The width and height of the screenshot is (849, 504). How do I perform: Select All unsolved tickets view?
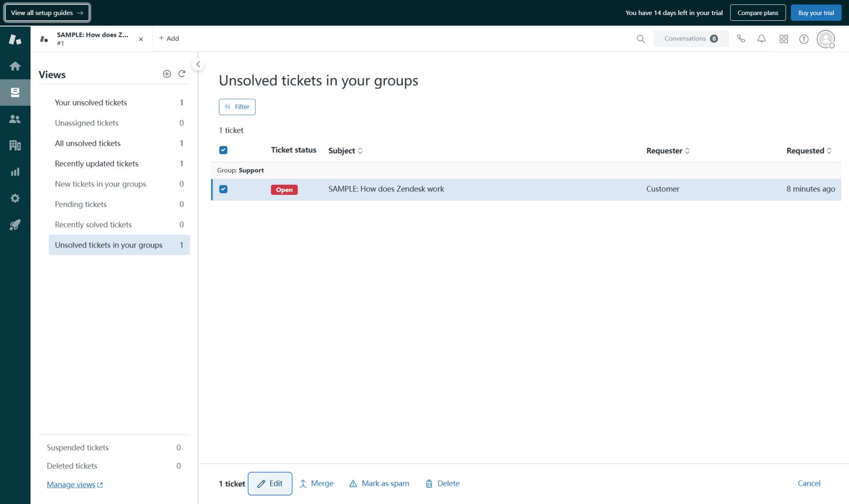(x=119, y=143)
